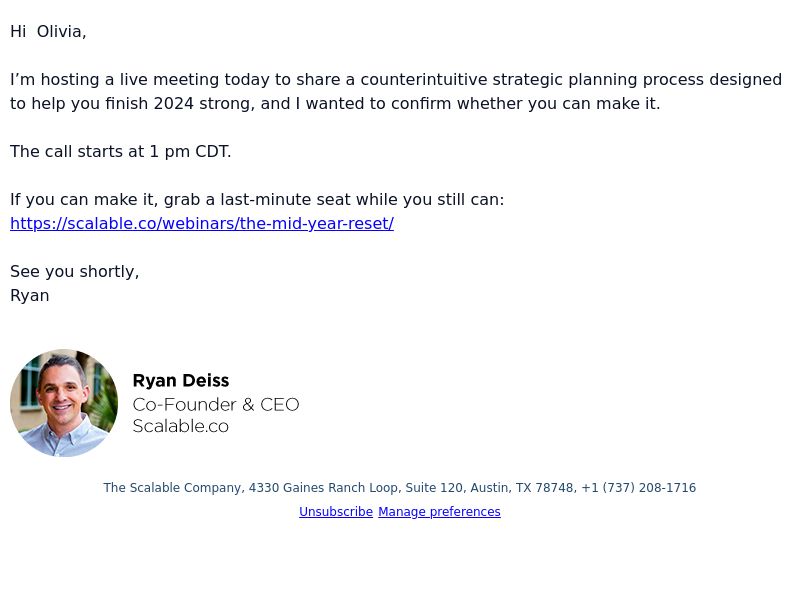Screen dimensions: 800x600
Task: Select the bold Ryan Deiss name
Action: point(181,381)
